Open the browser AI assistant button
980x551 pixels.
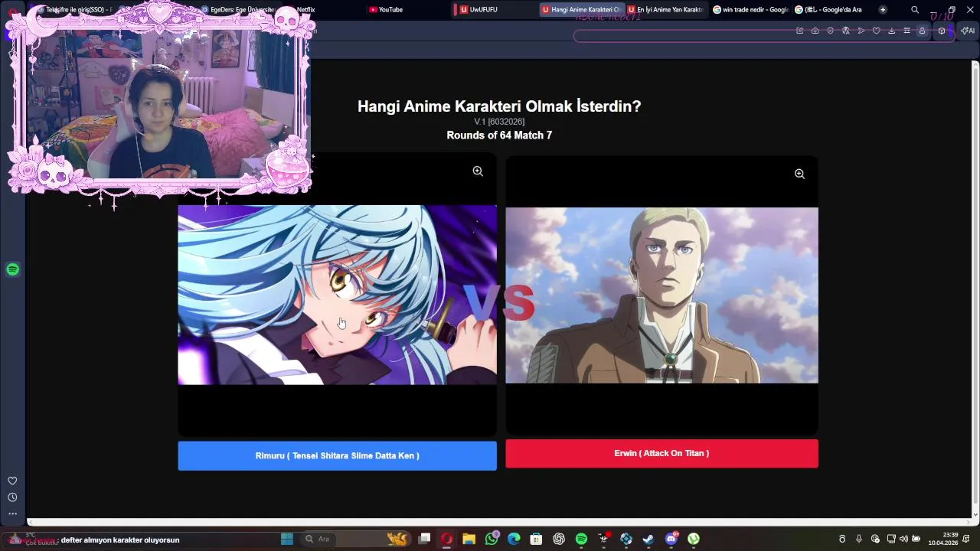[x=968, y=31]
